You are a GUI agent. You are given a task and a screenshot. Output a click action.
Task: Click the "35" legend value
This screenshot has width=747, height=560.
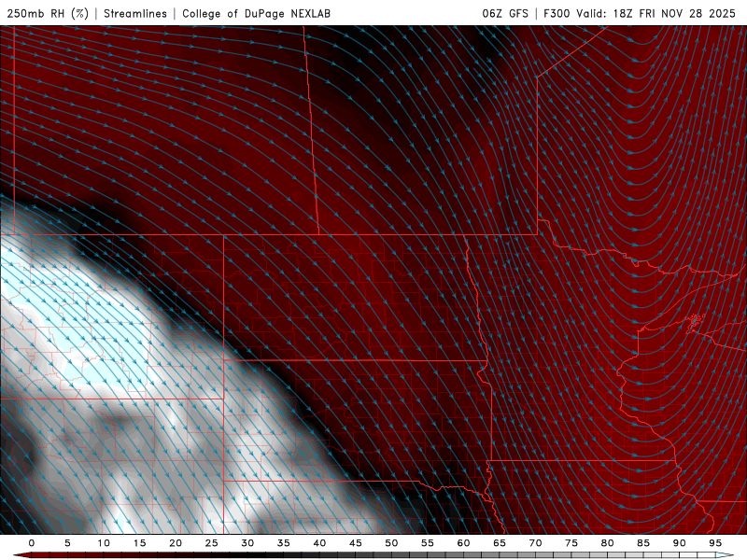click(283, 543)
